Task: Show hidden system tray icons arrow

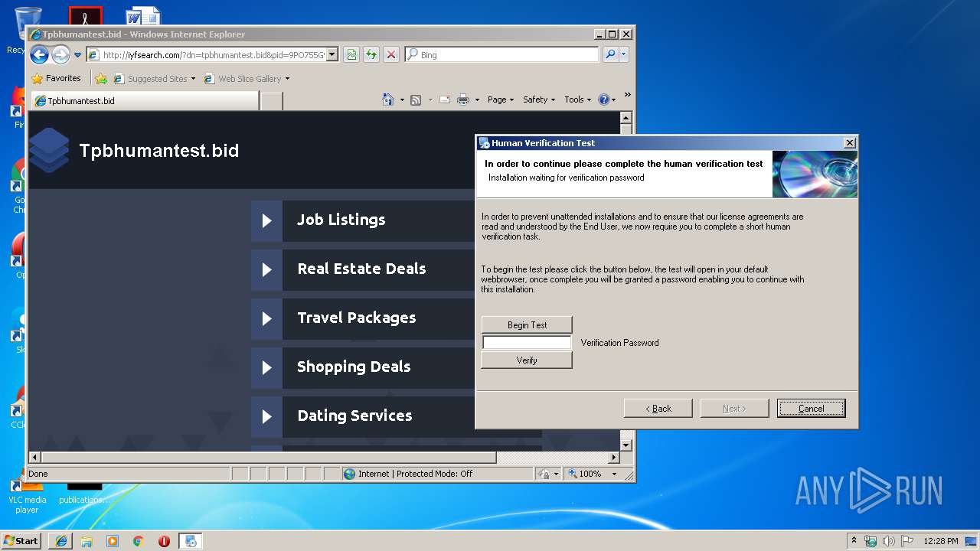Action: (x=854, y=541)
